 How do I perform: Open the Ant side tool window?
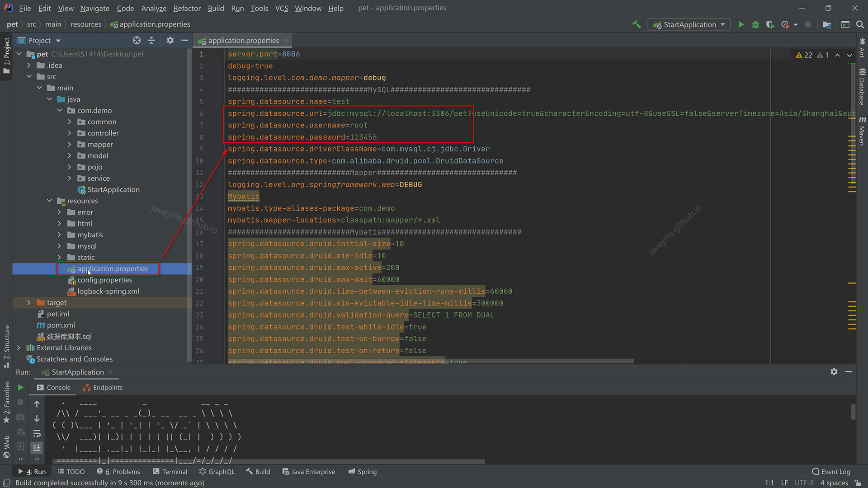coord(862,48)
